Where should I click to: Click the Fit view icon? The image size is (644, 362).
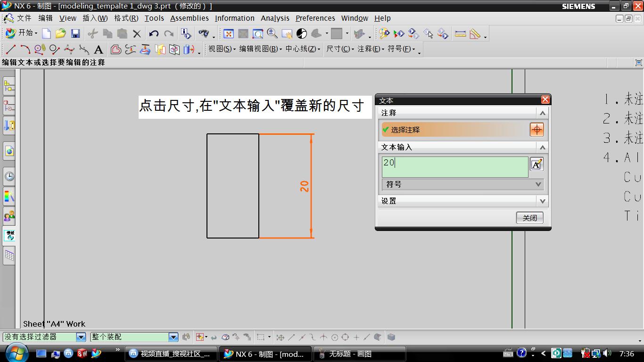[x=229, y=33]
